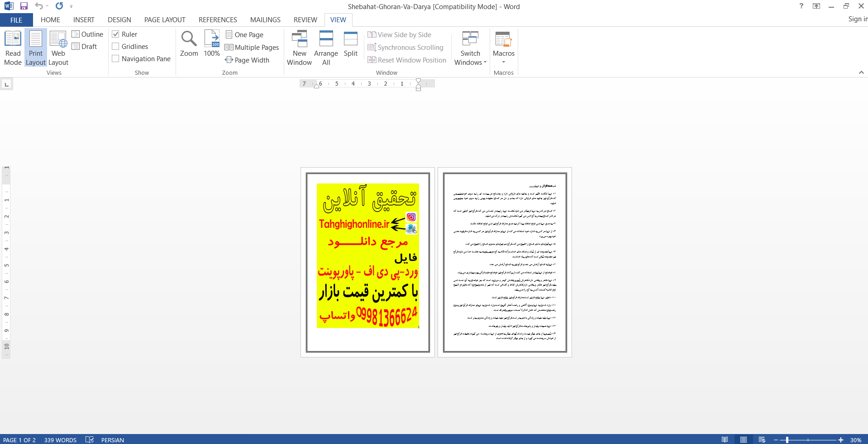Click the first page with yellow banner
This screenshot has width=868, height=444.
coord(367,262)
